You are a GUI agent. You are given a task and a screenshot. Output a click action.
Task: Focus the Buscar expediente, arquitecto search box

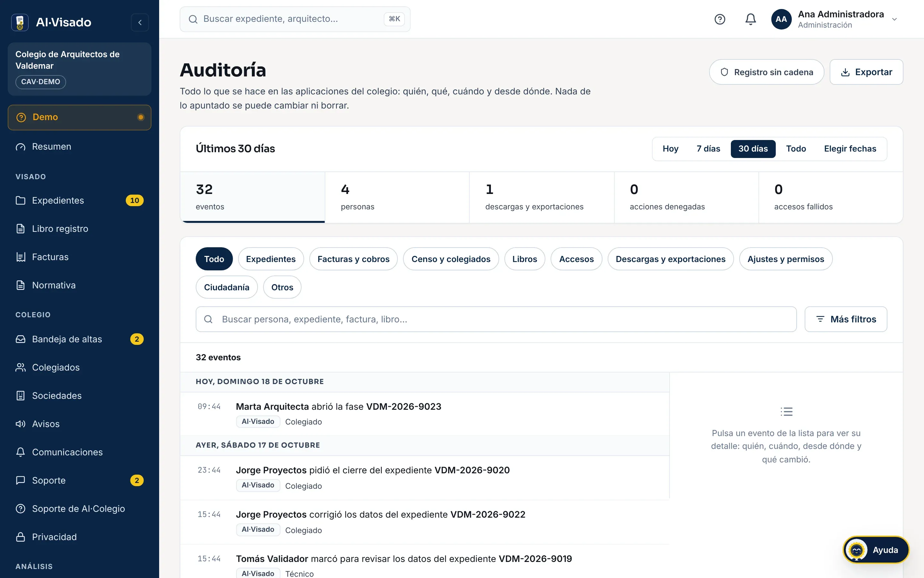[295, 19]
